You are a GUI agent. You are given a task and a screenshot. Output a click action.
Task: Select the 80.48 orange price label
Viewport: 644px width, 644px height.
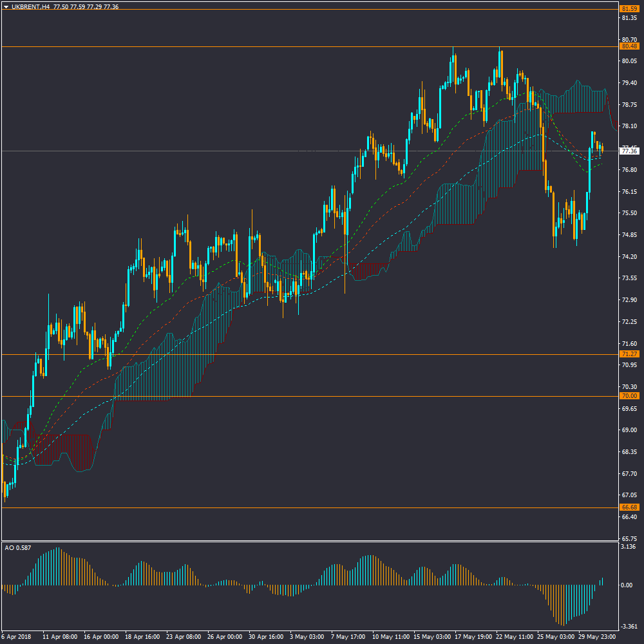pyautogui.click(x=629, y=46)
